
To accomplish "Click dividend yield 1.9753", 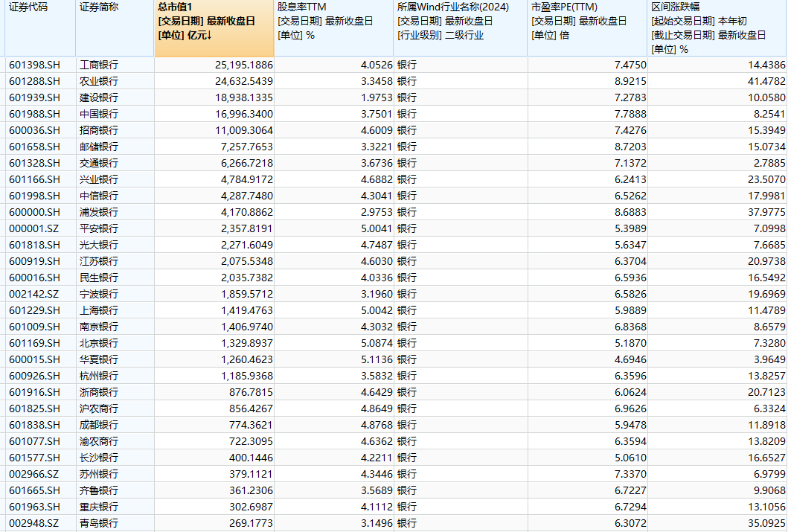I will [x=377, y=97].
